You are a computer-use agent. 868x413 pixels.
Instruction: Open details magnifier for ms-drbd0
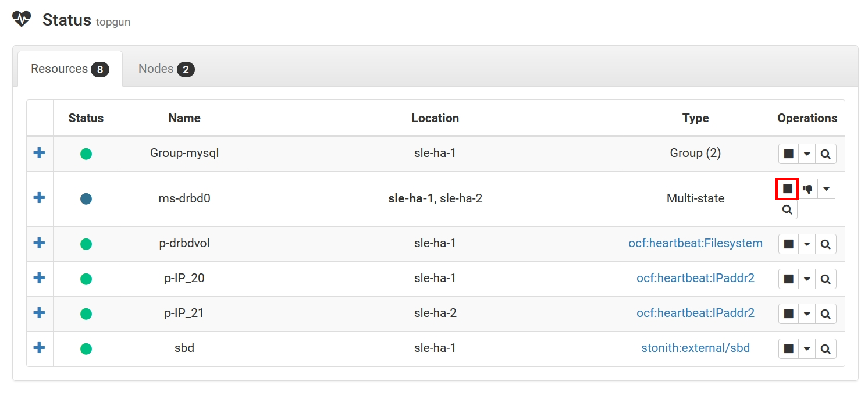pos(787,209)
